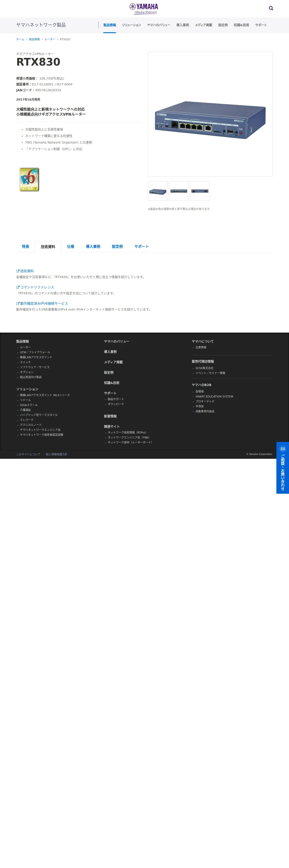The height and width of the screenshot is (868, 289).
Task: Select first RTX830 angled view thumbnail
Action: pyautogui.click(x=158, y=191)
